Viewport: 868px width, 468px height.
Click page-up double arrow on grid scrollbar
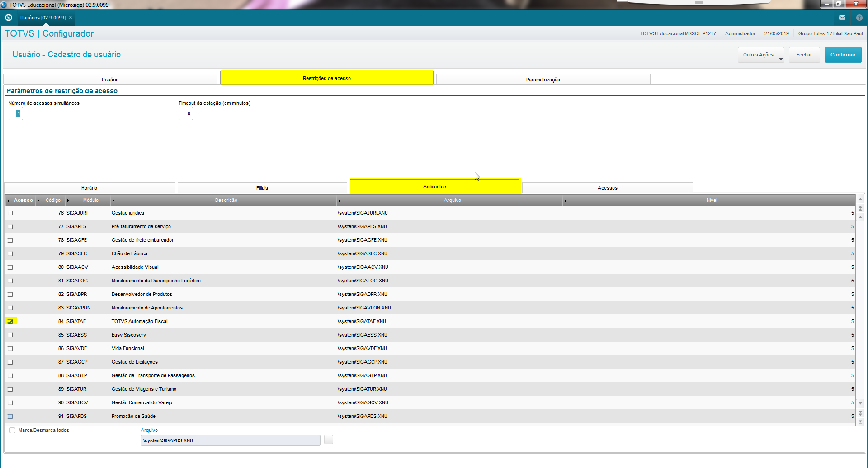click(x=860, y=208)
